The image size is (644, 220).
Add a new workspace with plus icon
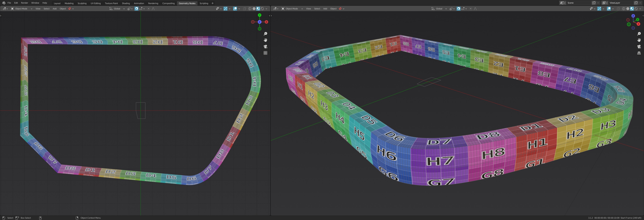point(213,3)
